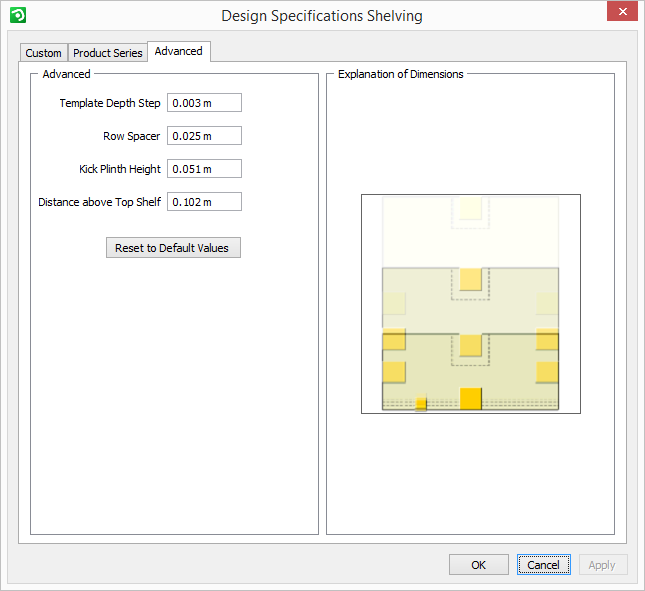Click the greyed-out Apply button

point(602,565)
